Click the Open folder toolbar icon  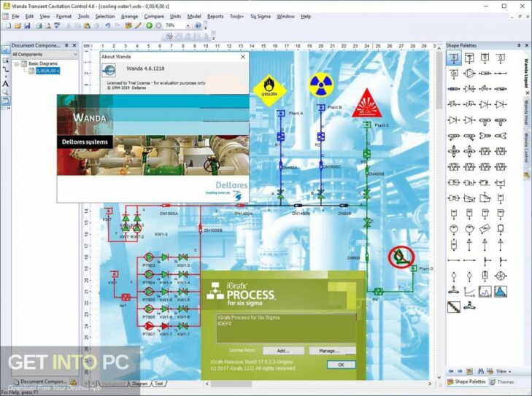(x=18, y=26)
